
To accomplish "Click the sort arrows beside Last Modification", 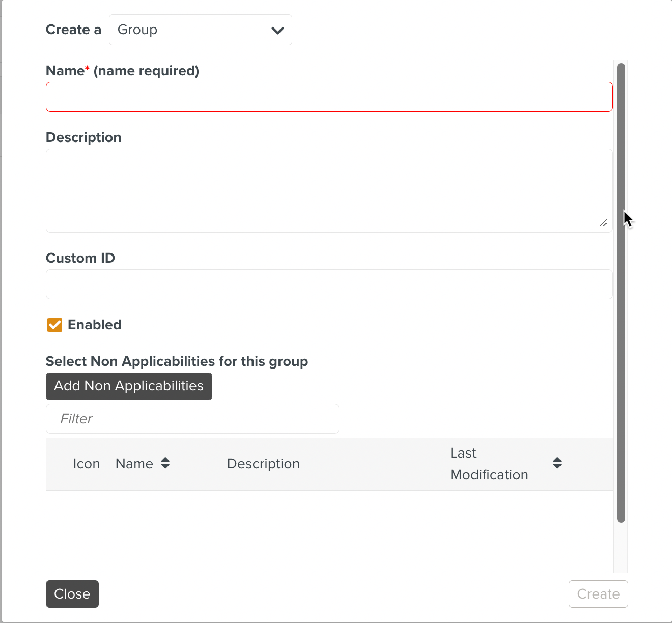I will (557, 463).
